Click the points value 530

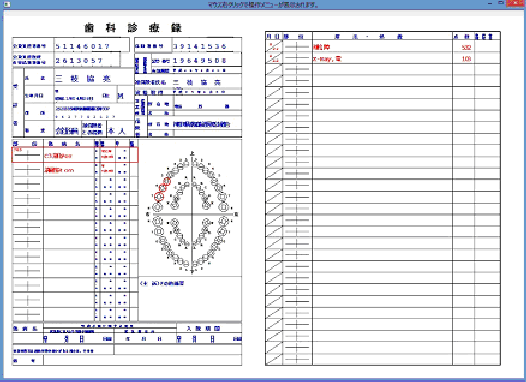(x=466, y=47)
